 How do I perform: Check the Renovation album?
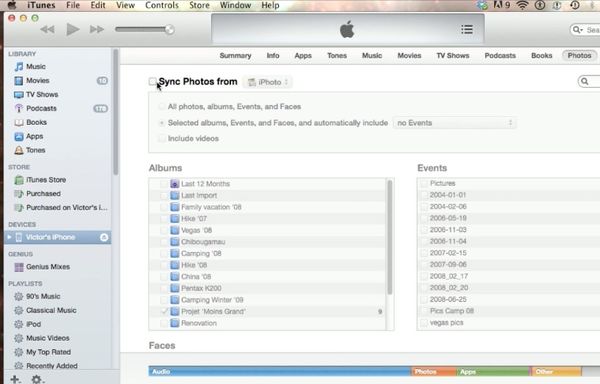[164, 323]
